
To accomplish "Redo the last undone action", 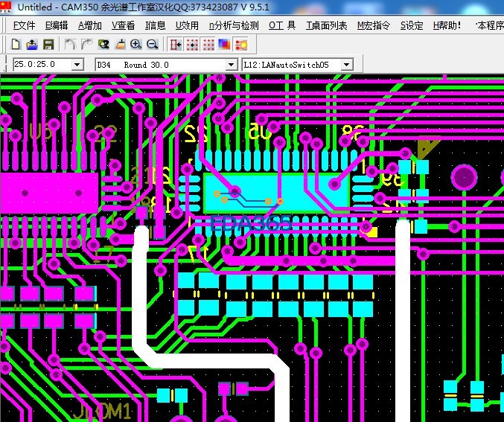I will [86, 45].
